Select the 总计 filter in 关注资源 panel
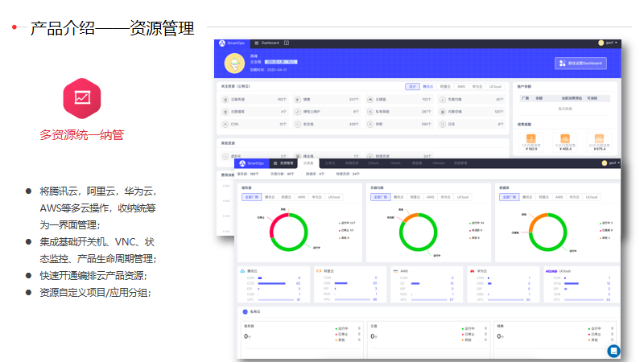 pyautogui.click(x=412, y=87)
